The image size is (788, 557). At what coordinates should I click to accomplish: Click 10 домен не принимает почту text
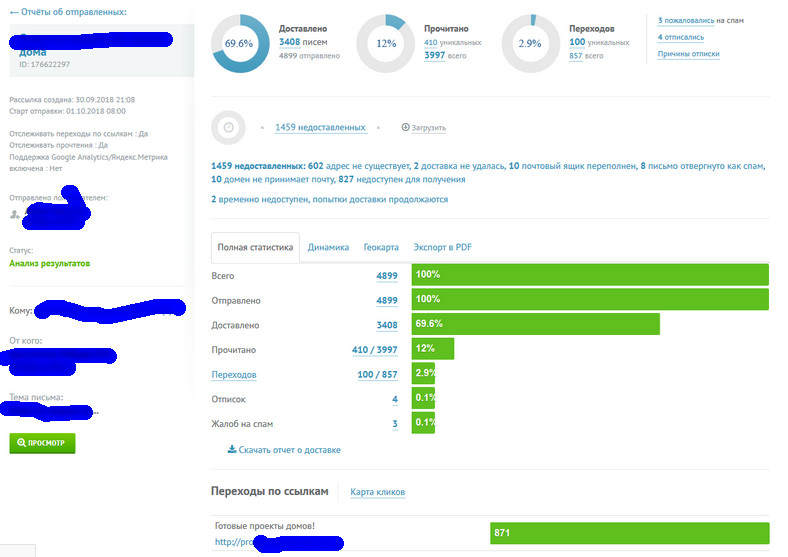coord(272,179)
